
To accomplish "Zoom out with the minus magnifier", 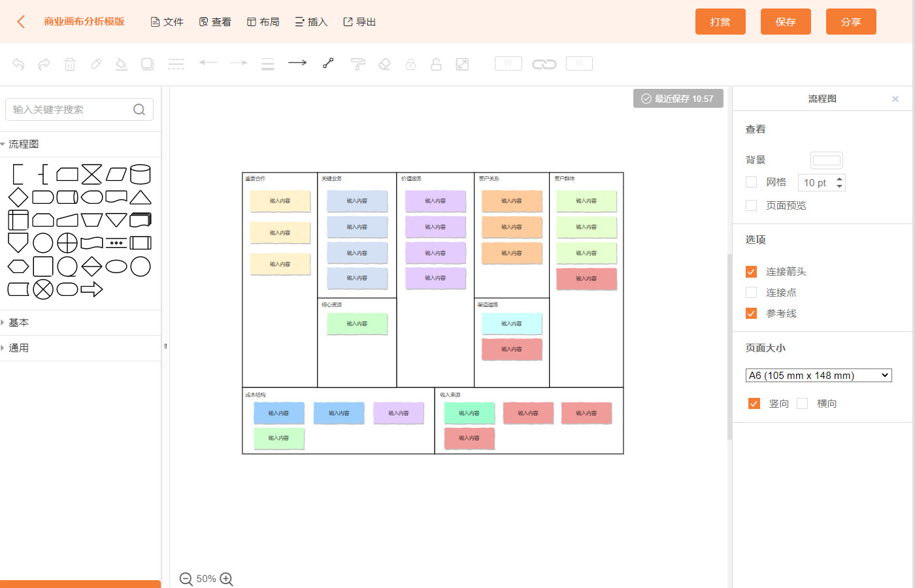I will [x=186, y=579].
